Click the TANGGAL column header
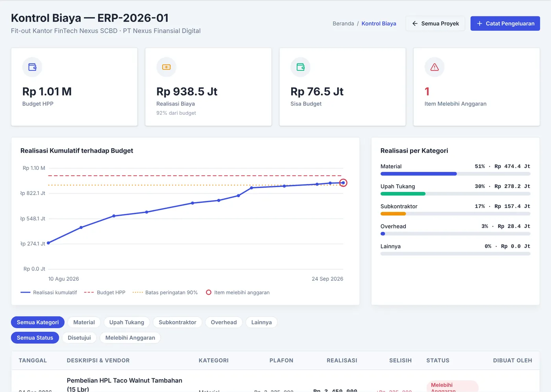 coord(33,361)
